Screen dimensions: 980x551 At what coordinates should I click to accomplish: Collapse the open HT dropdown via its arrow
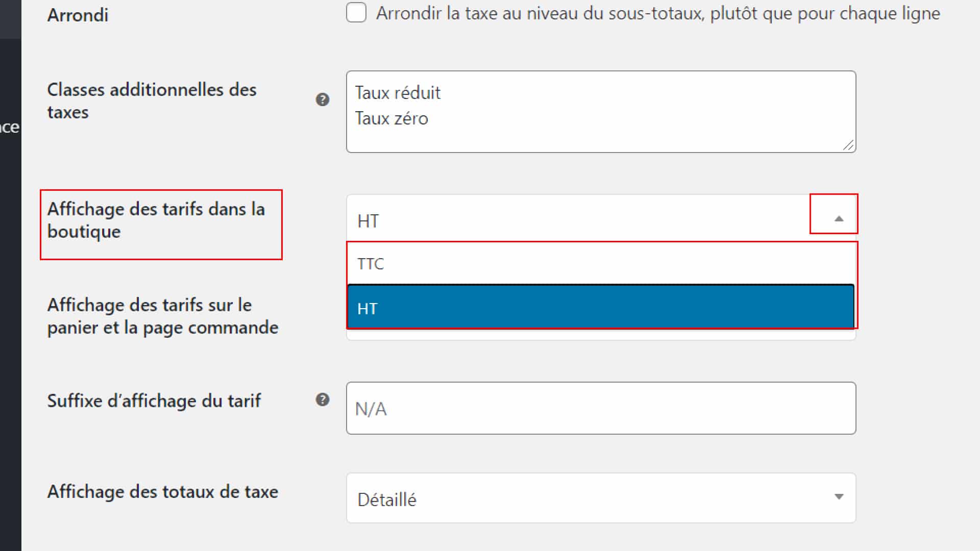839,219
